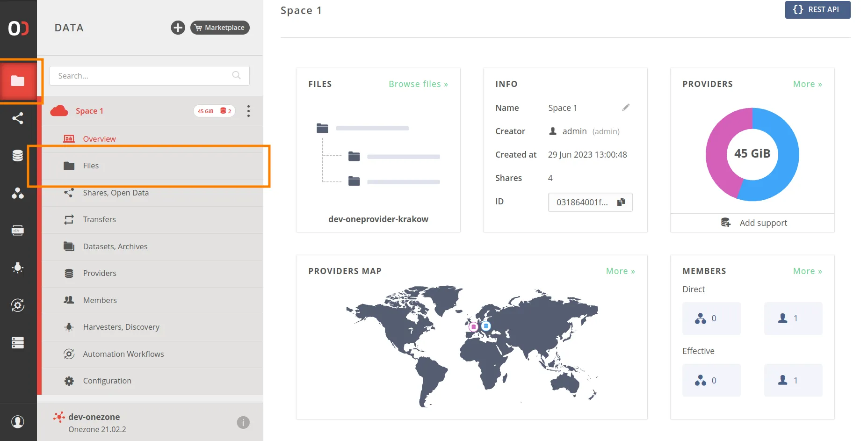Expand the 45 GiB support badge

[214, 111]
